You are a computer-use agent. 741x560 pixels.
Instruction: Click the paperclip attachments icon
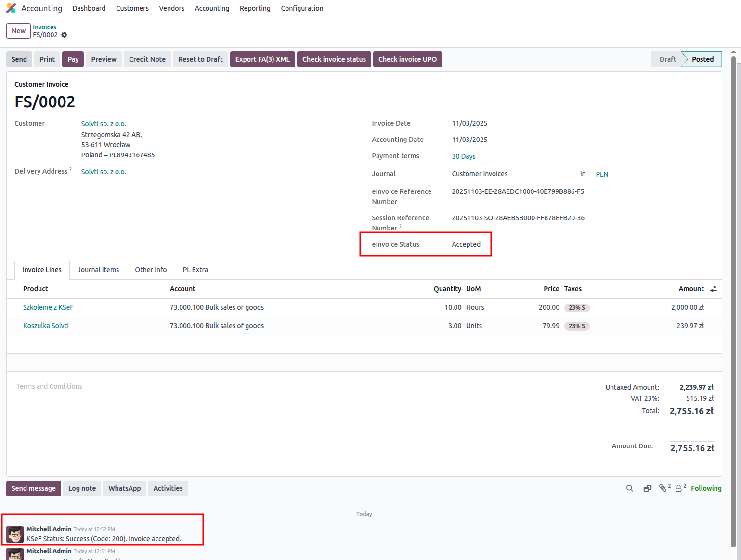(663, 488)
